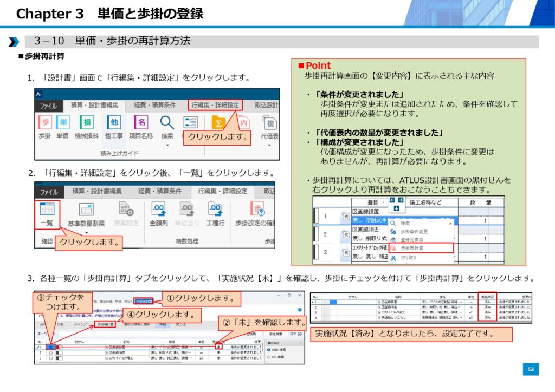The height and width of the screenshot is (392, 555).
Task: Click the 歩掛 icon in the ribbon
Action: [x=44, y=122]
